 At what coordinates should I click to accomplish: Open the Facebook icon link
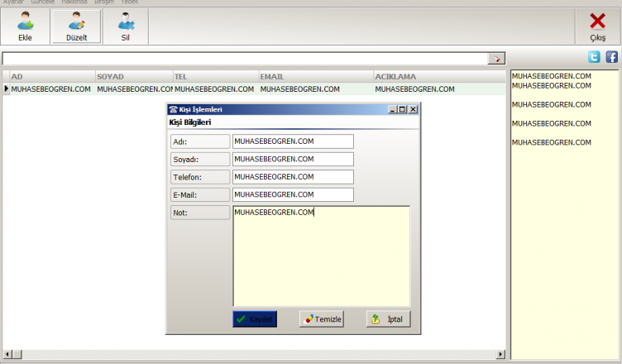pyautogui.click(x=612, y=57)
